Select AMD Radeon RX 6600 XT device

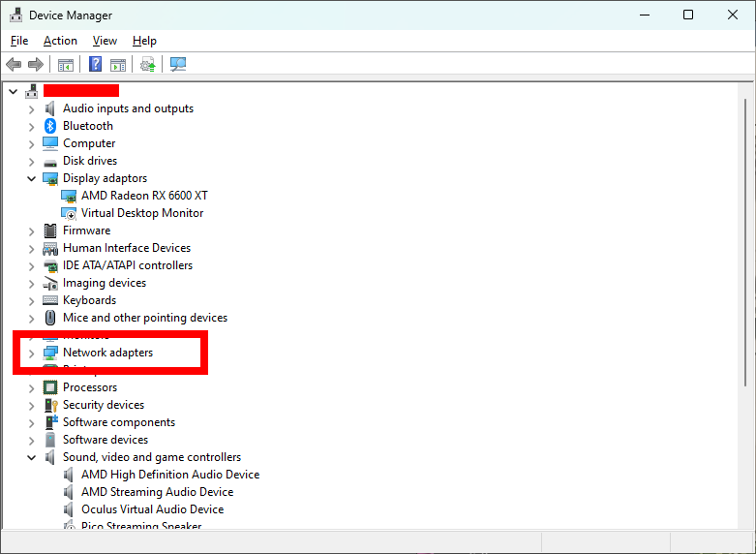click(144, 196)
